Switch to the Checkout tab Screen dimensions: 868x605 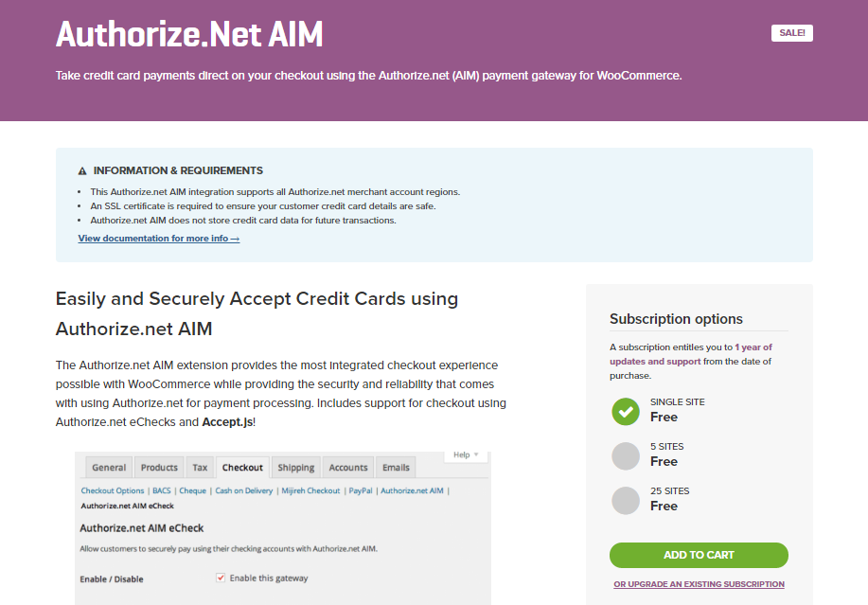pyautogui.click(x=242, y=467)
